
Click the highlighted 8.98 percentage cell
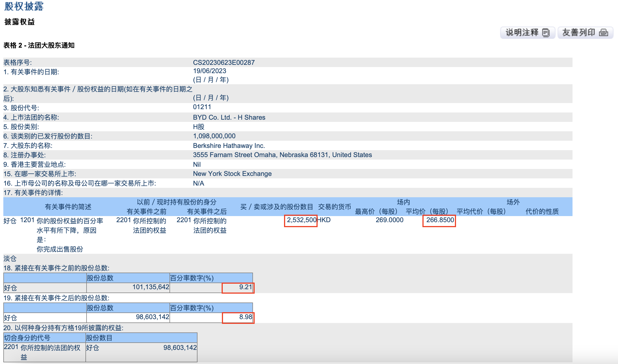245,317
